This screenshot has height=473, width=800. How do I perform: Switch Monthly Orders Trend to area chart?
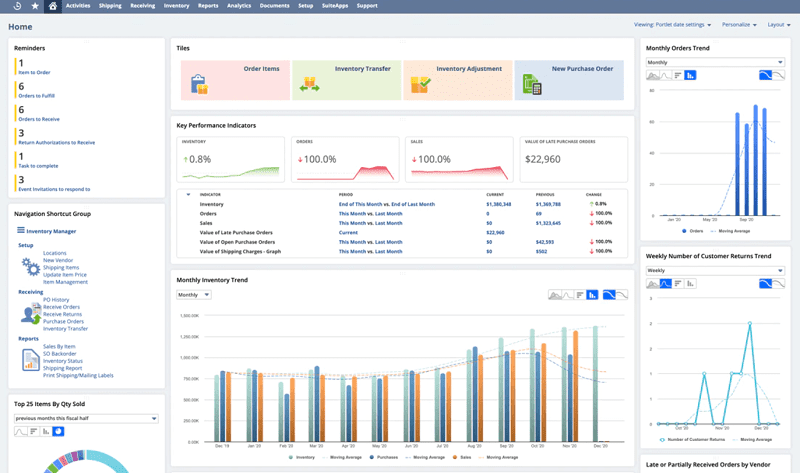coord(653,76)
